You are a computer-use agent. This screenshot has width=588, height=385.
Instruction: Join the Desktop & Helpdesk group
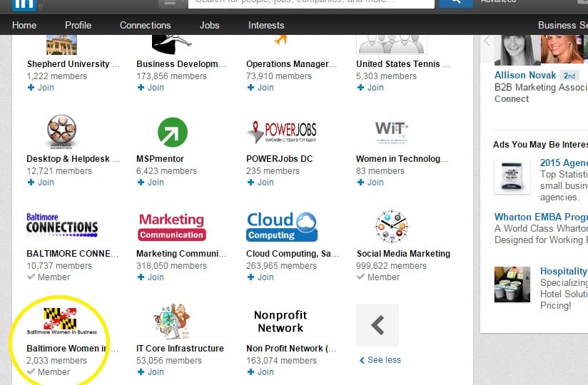tap(41, 182)
